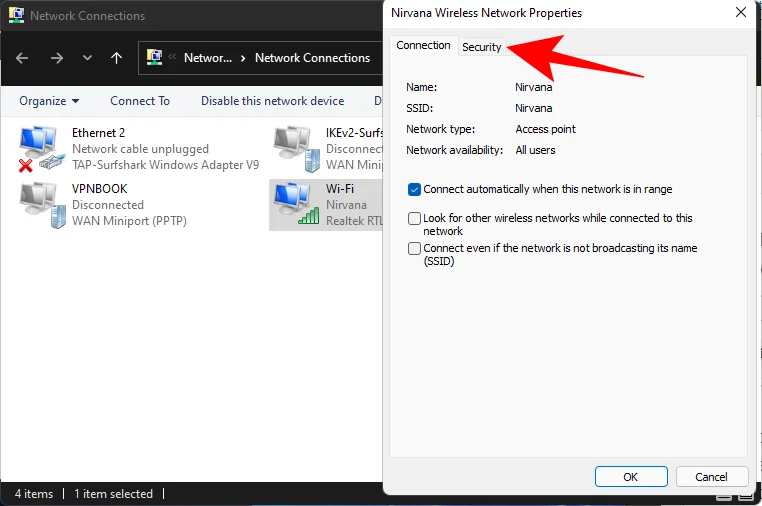The height and width of the screenshot is (506, 762).
Task: Enable Look for other wireless networks
Action: click(414, 218)
